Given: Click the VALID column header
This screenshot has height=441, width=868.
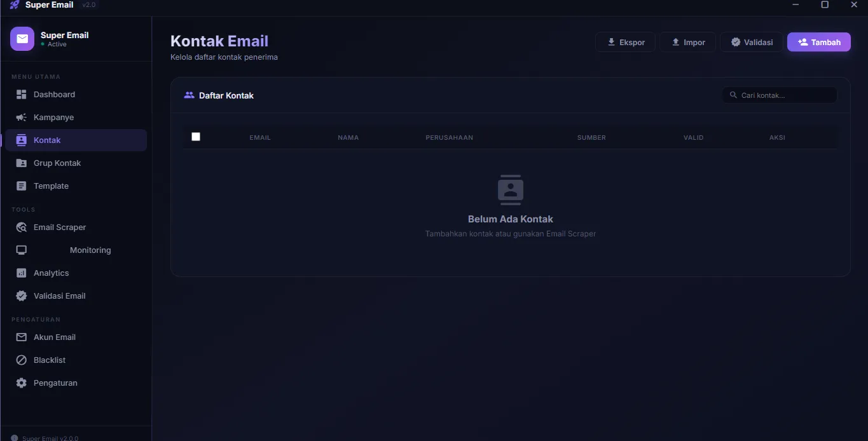Looking at the screenshot, I should pyautogui.click(x=694, y=138).
